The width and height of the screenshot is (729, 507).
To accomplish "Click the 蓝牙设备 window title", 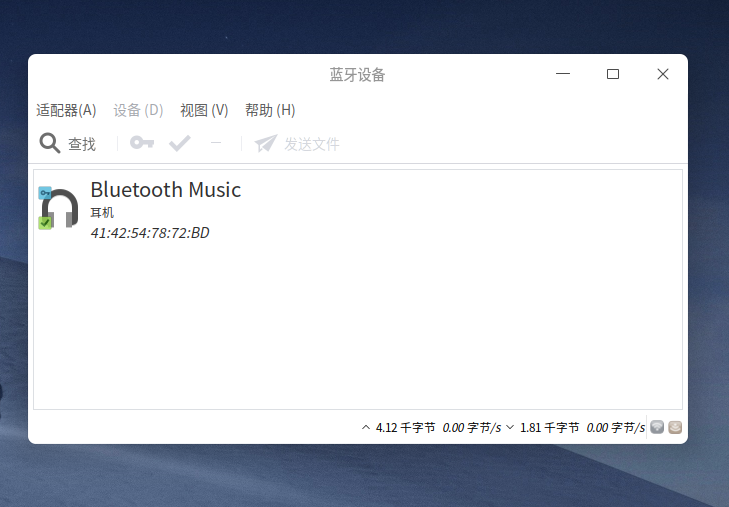I will pos(358,74).
